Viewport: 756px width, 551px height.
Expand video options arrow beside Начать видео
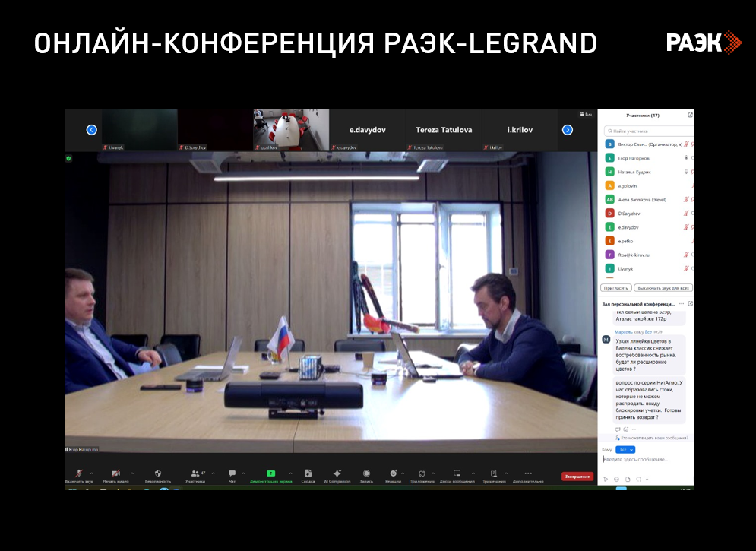pos(132,473)
